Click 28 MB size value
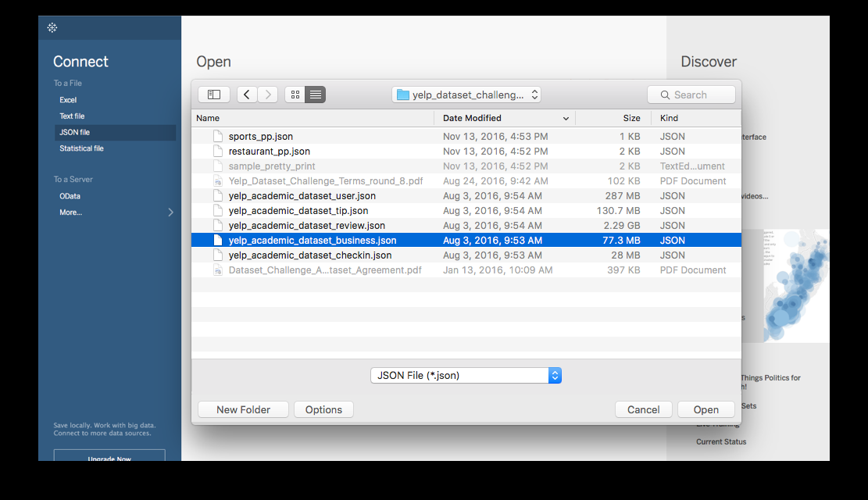The image size is (868, 500). [x=626, y=255]
